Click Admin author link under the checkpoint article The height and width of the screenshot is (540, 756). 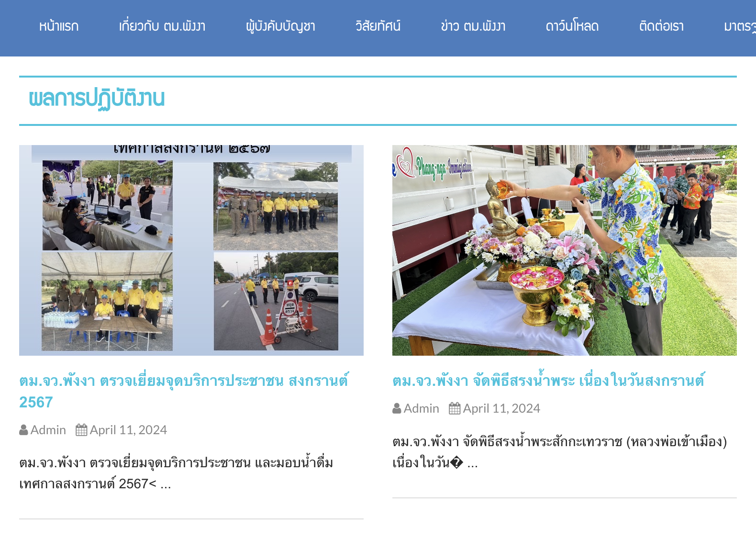(48, 430)
